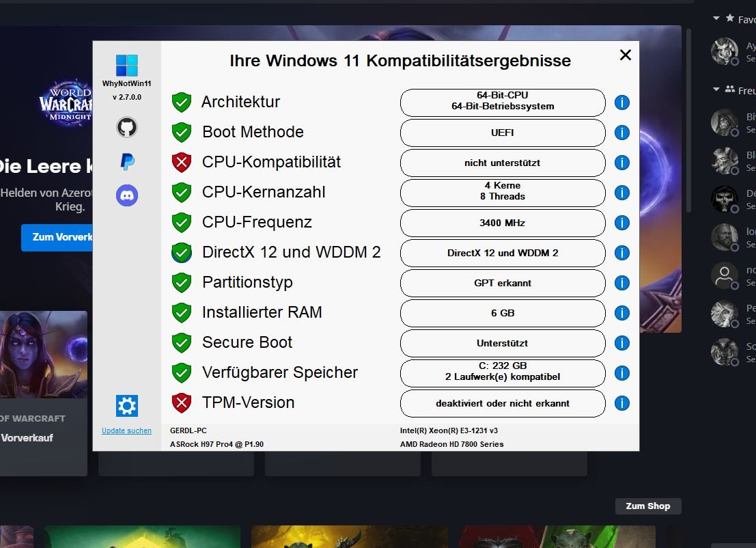Close the WhyNotWin11 results window
The width and height of the screenshot is (756, 548).
point(626,55)
